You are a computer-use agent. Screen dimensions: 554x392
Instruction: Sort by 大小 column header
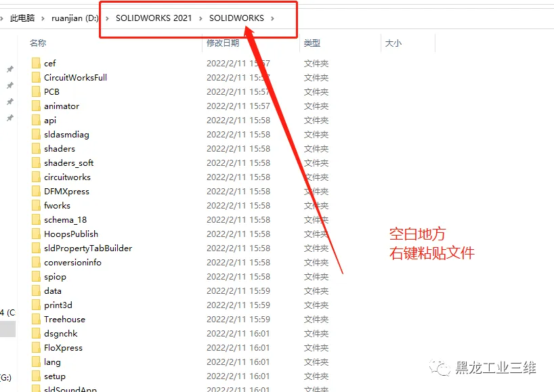click(x=393, y=43)
